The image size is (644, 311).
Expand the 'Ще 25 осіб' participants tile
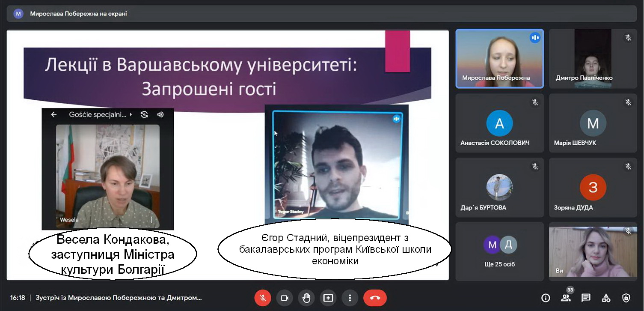point(500,251)
